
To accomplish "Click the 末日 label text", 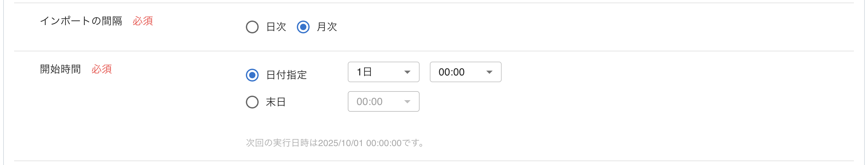I will (276, 102).
